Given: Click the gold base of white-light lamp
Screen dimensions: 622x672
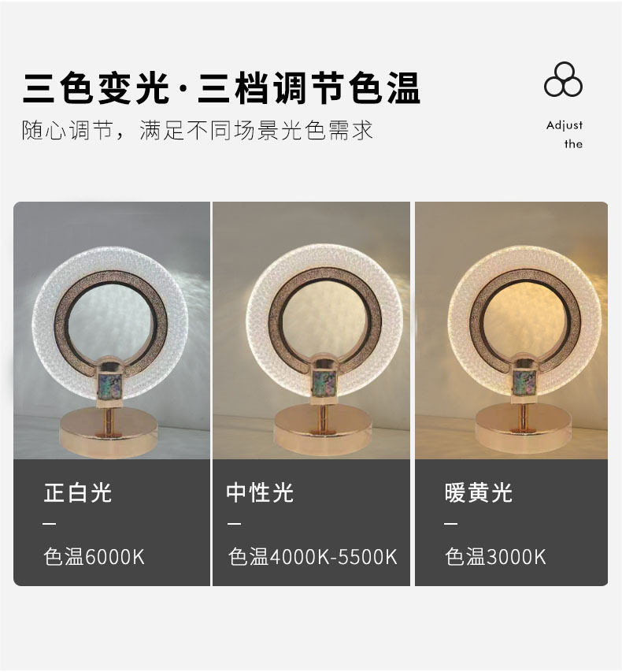Looking at the screenshot, I should pos(108,433).
